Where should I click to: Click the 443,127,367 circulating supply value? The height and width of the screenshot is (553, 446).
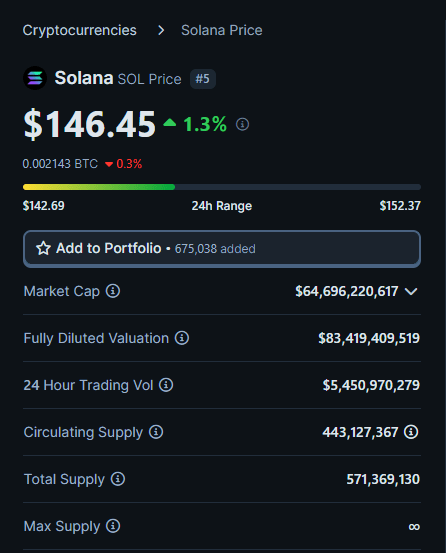360,432
